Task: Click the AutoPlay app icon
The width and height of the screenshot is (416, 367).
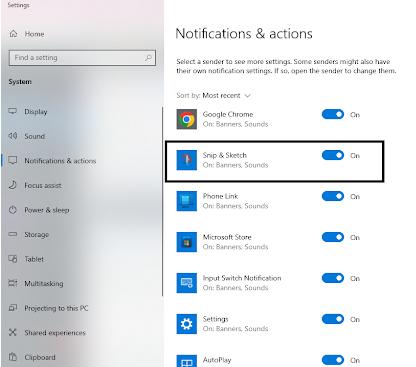Action: point(186,361)
